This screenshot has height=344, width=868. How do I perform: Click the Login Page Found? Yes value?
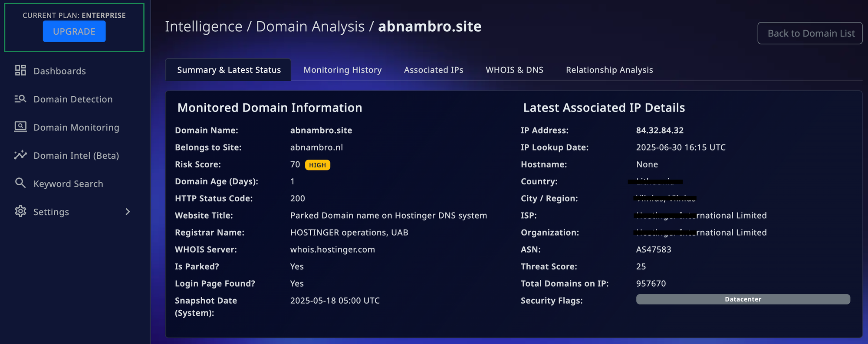(x=297, y=284)
